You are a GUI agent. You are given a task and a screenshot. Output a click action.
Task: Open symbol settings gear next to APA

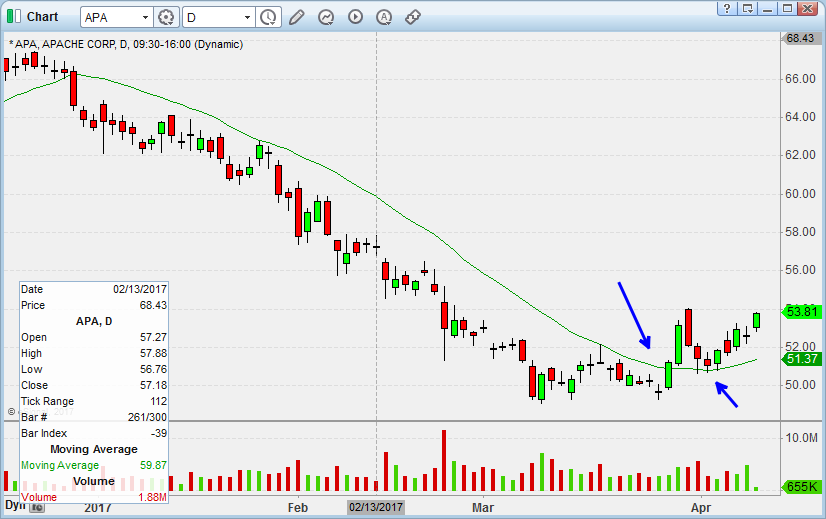(x=166, y=17)
